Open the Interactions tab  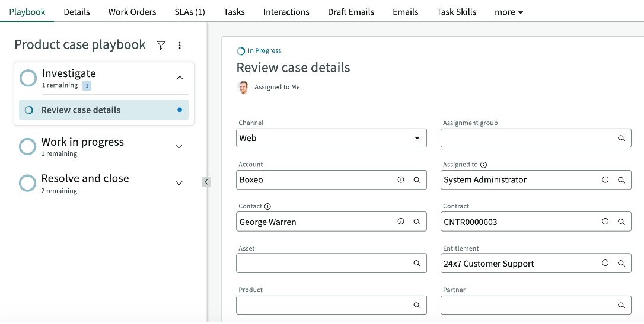tap(286, 12)
